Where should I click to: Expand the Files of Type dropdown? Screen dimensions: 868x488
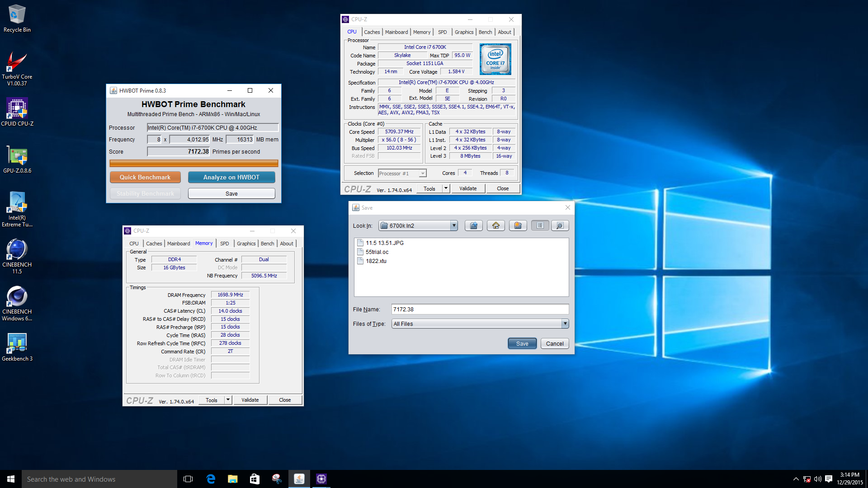565,324
